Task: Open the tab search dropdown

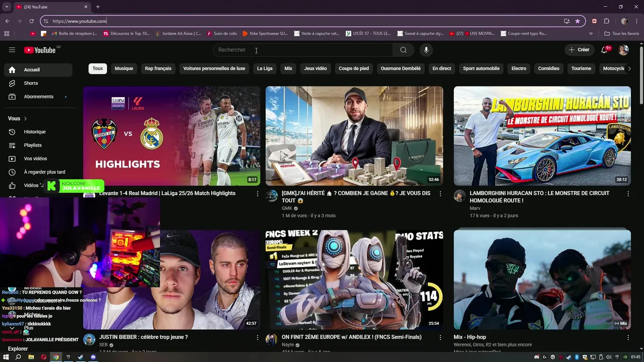Action: [x=7, y=7]
